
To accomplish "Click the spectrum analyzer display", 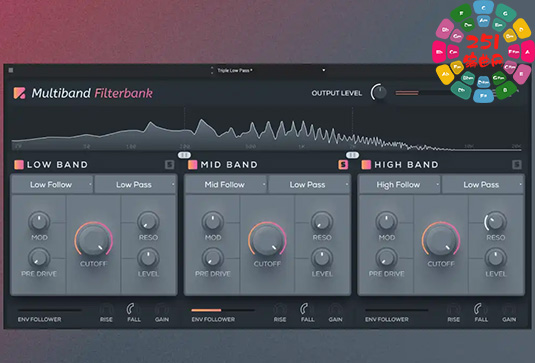I will (267, 130).
